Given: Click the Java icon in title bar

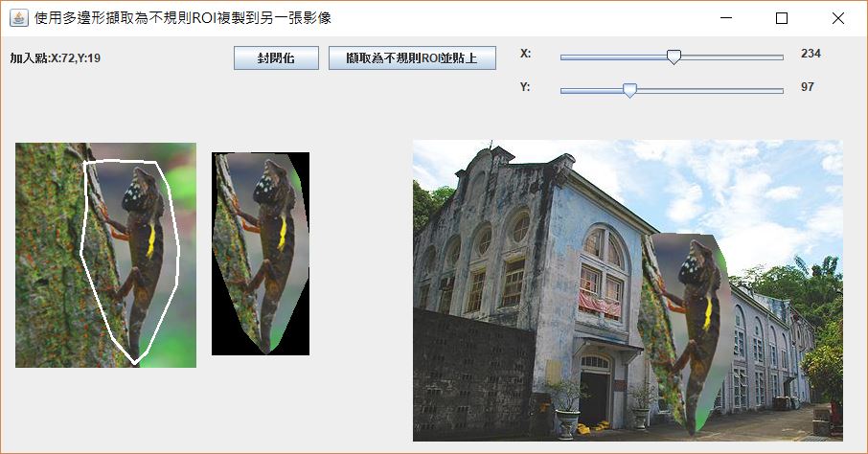Looking at the screenshot, I should (19, 17).
